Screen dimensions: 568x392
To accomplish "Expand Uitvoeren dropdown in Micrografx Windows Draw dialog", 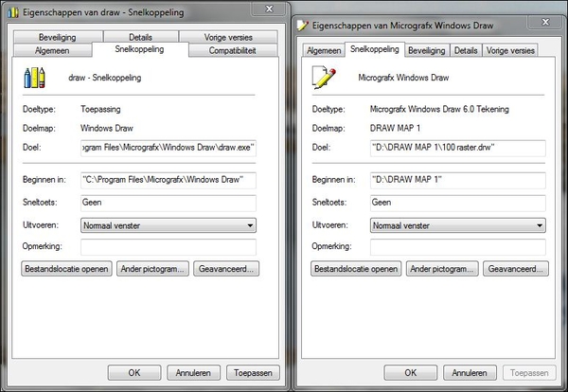I will click(x=458, y=225).
